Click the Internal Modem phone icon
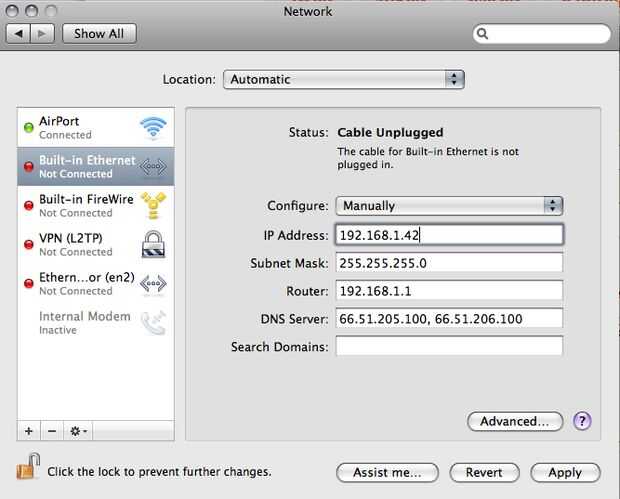This screenshot has width=620, height=499. tap(152, 323)
